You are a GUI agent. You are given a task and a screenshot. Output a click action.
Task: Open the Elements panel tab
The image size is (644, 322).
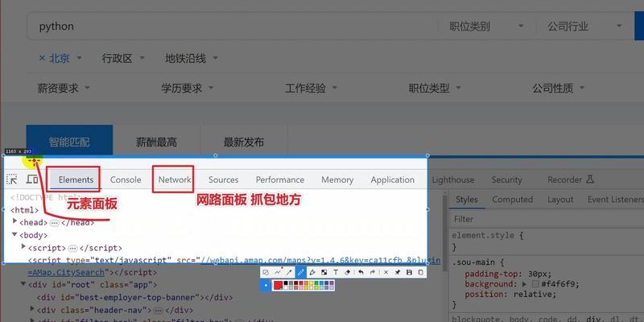click(76, 180)
